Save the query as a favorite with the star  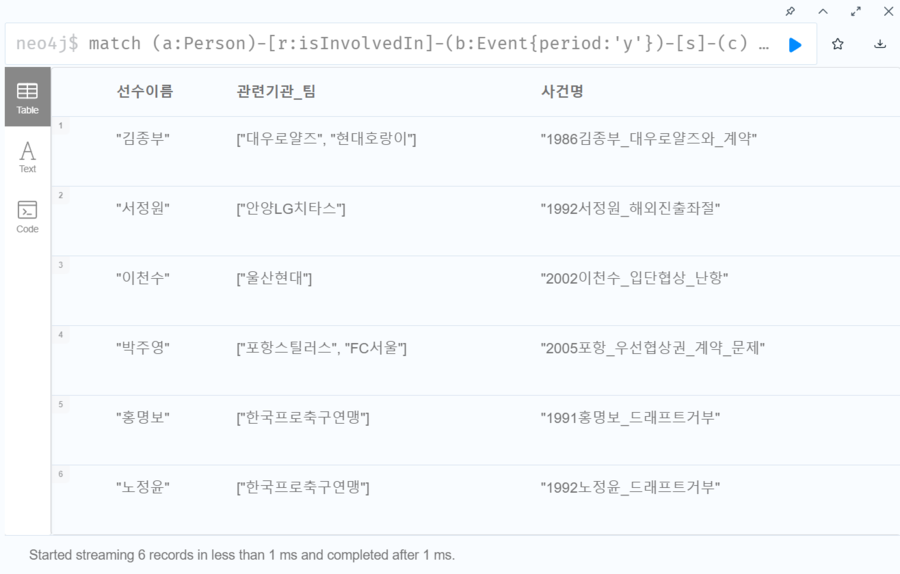[838, 45]
